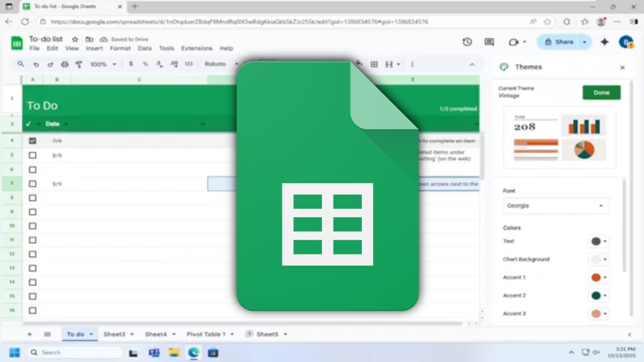Open the toolbar three-dot overflow menu

click(x=412, y=64)
